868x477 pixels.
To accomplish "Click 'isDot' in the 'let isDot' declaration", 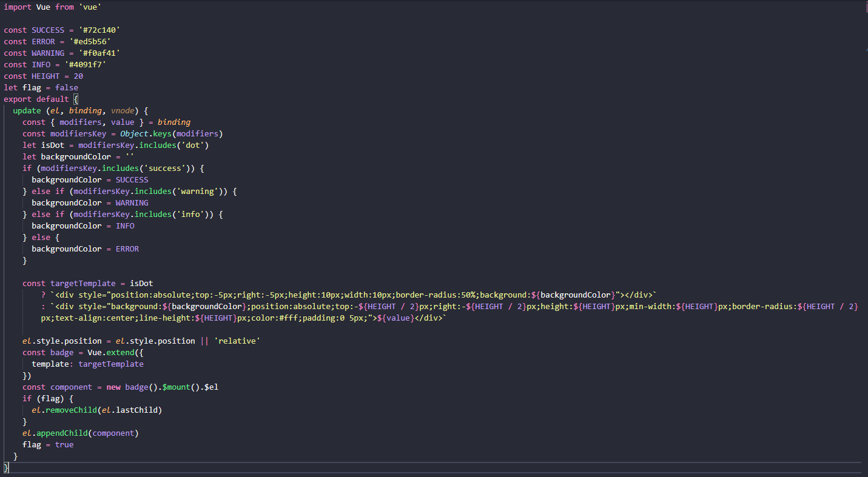I will click(x=53, y=145).
